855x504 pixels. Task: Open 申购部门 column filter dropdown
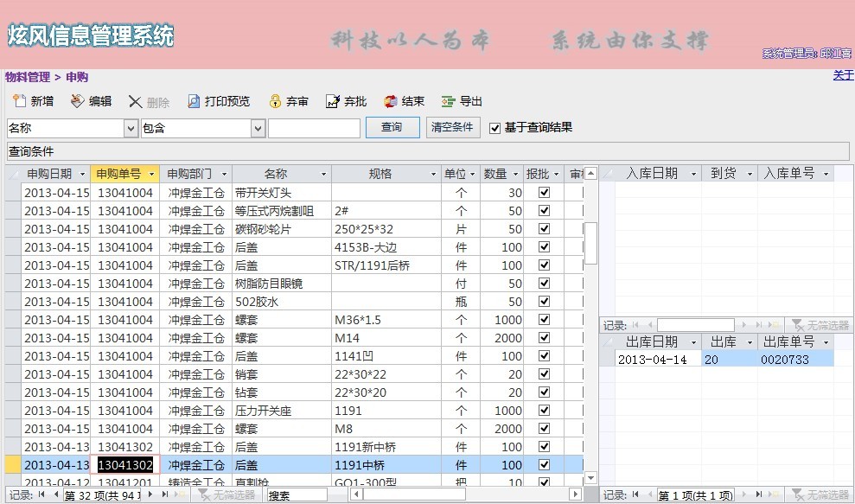224,174
